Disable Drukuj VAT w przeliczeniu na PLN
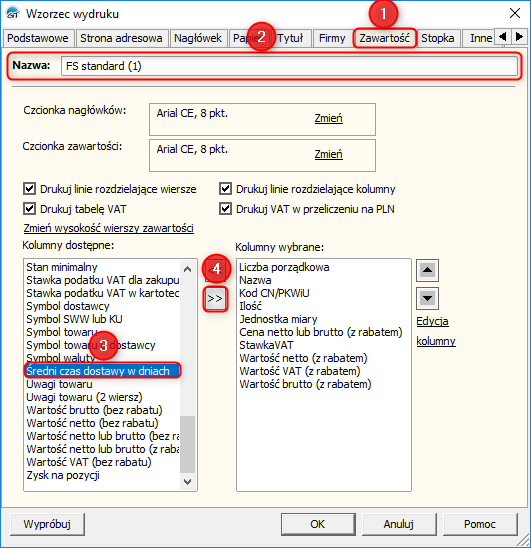 click(225, 209)
